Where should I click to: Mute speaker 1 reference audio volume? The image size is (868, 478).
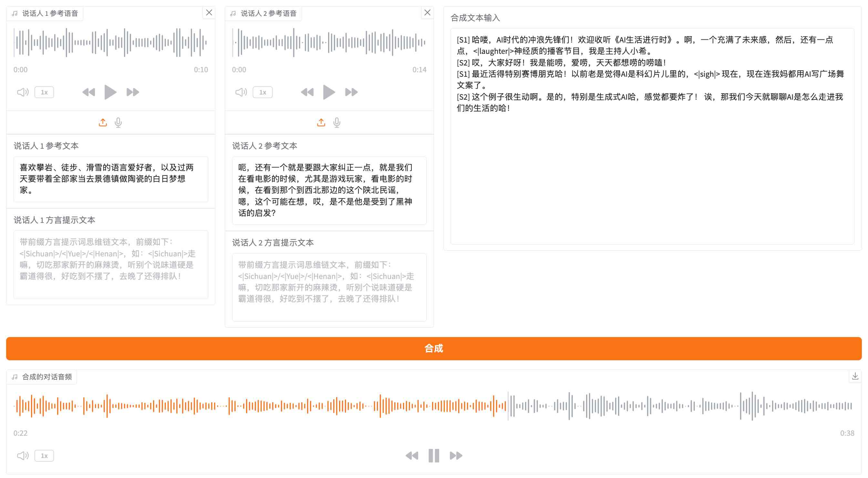[23, 92]
